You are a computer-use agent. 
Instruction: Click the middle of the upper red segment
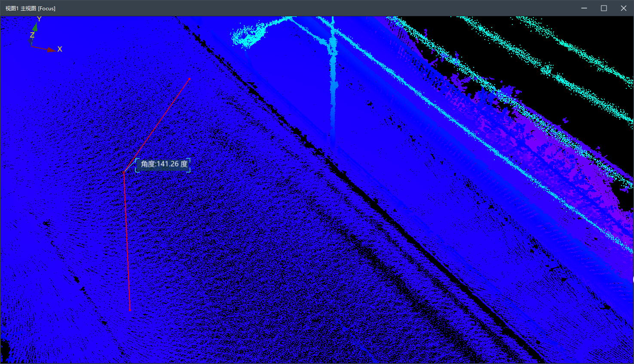157,125
